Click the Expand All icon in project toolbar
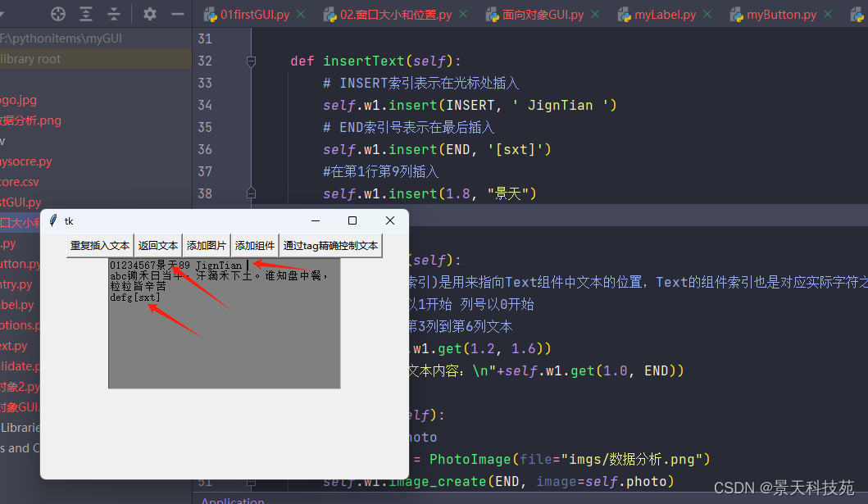The height and width of the screenshot is (504, 868). [x=86, y=14]
